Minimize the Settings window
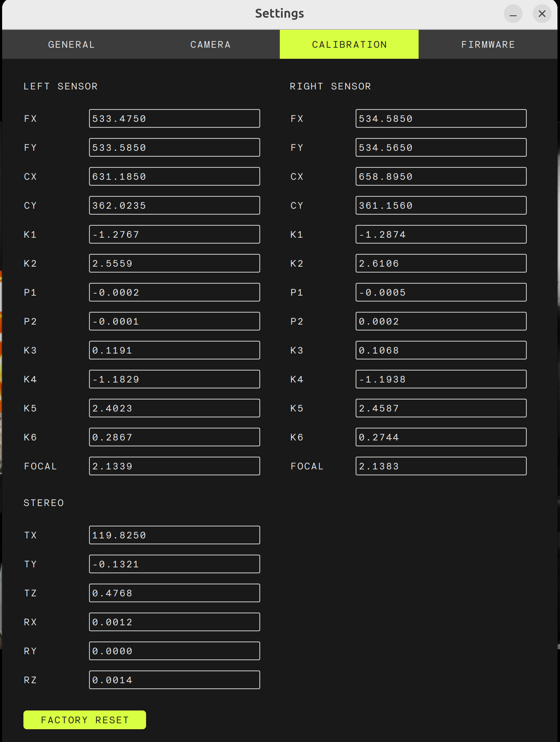The width and height of the screenshot is (560, 742). pyautogui.click(x=513, y=14)
